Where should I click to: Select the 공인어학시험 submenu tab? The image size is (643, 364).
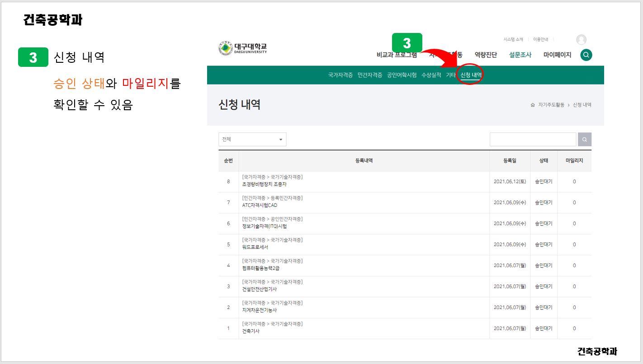pyautogui.click(x=402, y=75)
